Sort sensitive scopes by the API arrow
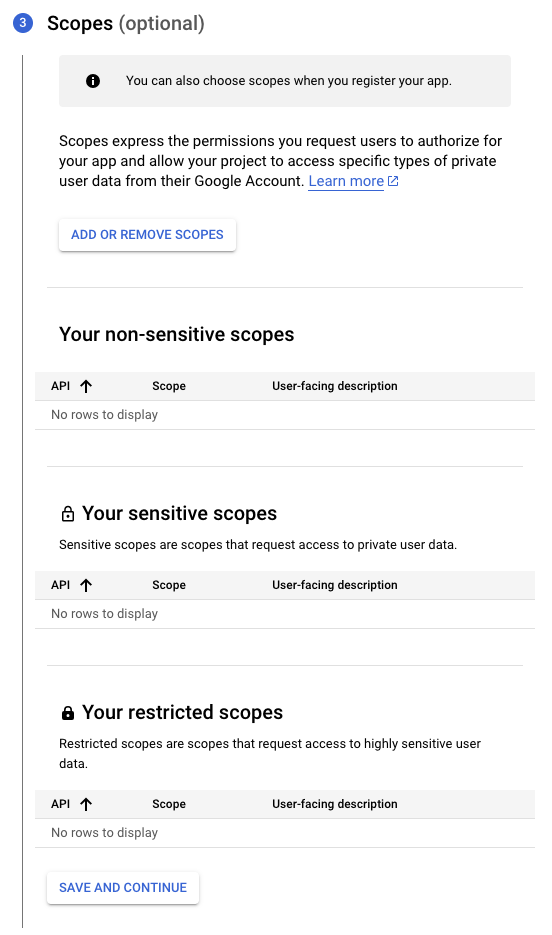This screenshot has height=935, width=552. point(86,586)
